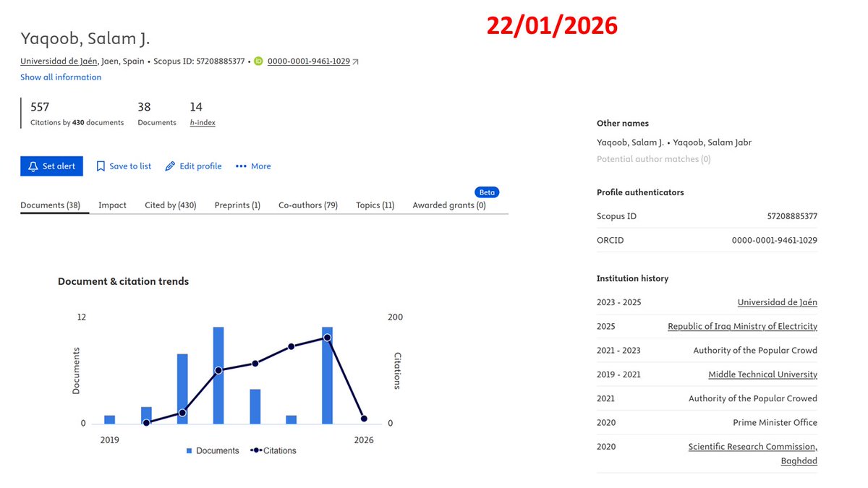Image resolution: width=868 pixels, height=488 pixels.
Task: Open ORCID 0000-0001-9461-1029 link in header
Action: (309, 61)
